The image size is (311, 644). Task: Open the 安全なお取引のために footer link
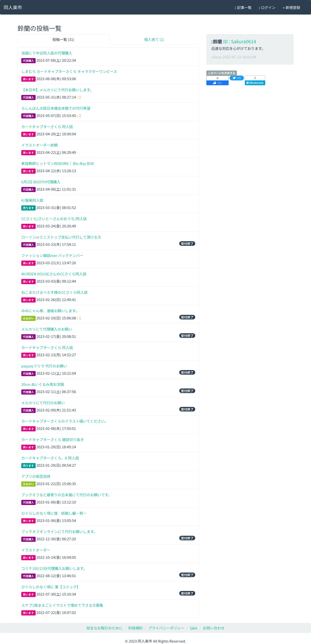point(104,628)
